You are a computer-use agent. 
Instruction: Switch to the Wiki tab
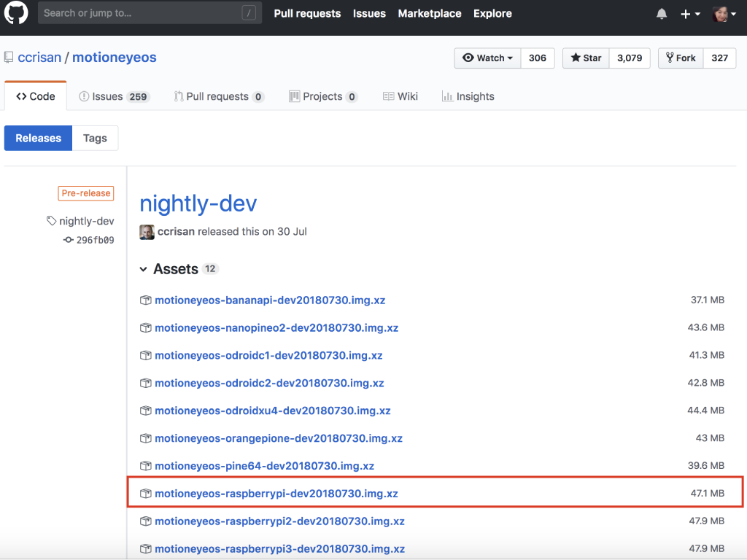point(400,97)
